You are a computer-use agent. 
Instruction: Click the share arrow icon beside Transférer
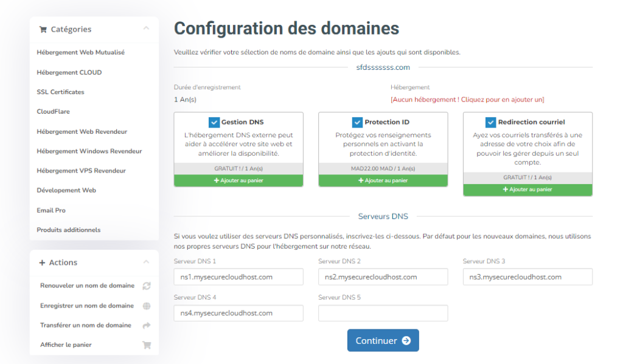coord(146,326)
